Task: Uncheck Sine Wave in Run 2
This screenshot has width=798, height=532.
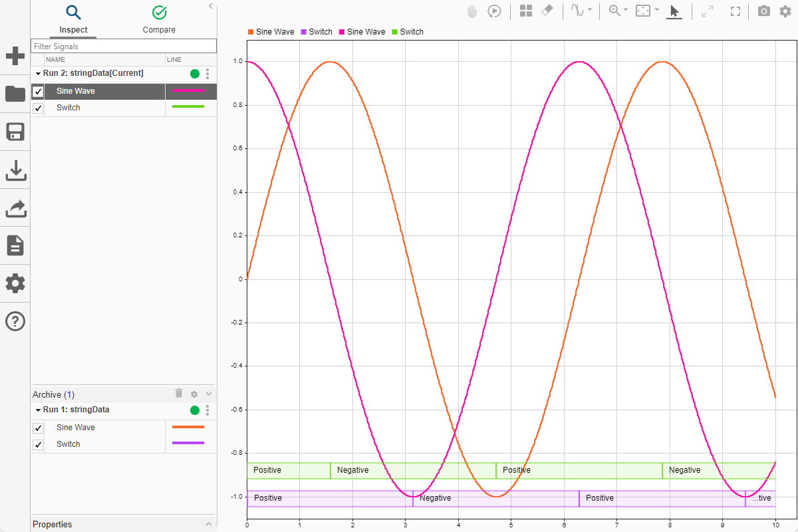Action: point(38,92)
